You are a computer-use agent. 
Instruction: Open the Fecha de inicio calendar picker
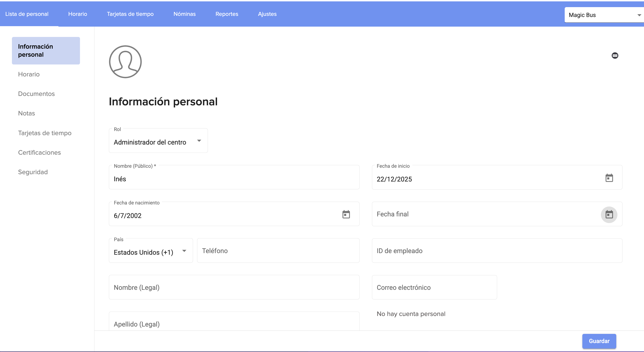tap(609, 178)
